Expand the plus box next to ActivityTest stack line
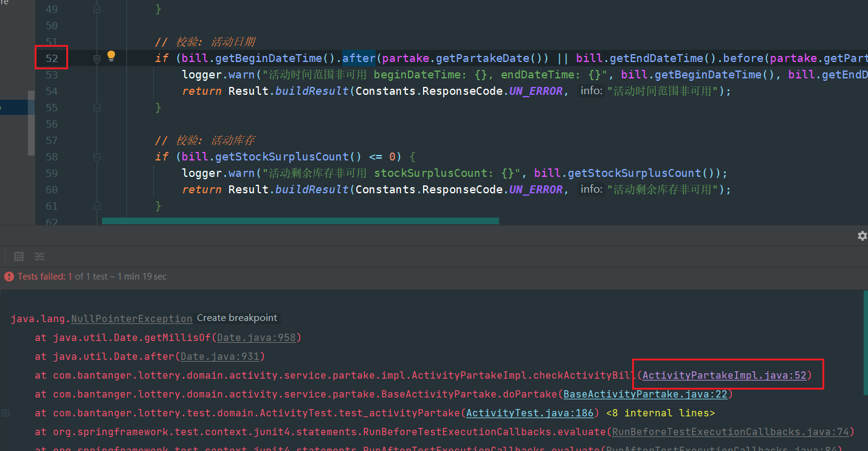 click(x=6, y=413)
